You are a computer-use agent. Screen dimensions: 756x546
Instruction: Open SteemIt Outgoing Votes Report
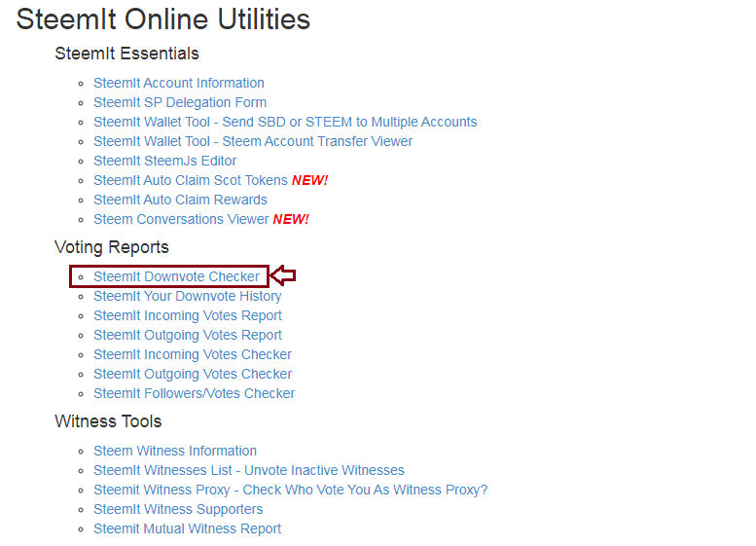[188, 335]
